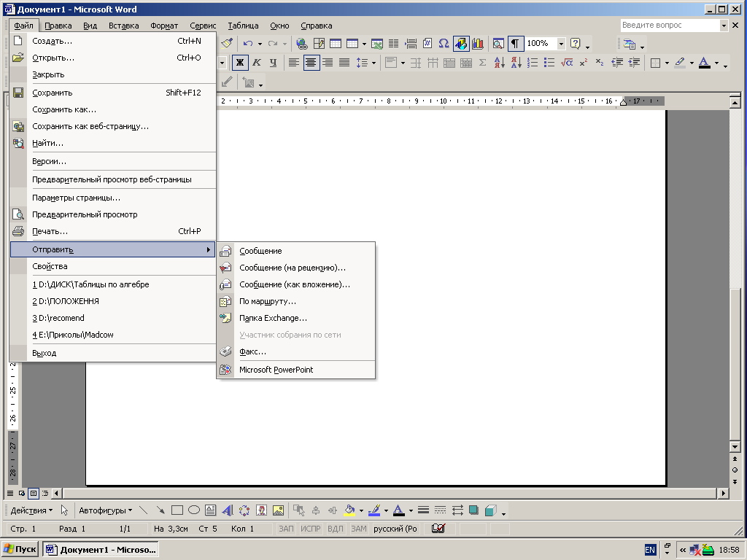Toggle align left paragraph button

294,63
